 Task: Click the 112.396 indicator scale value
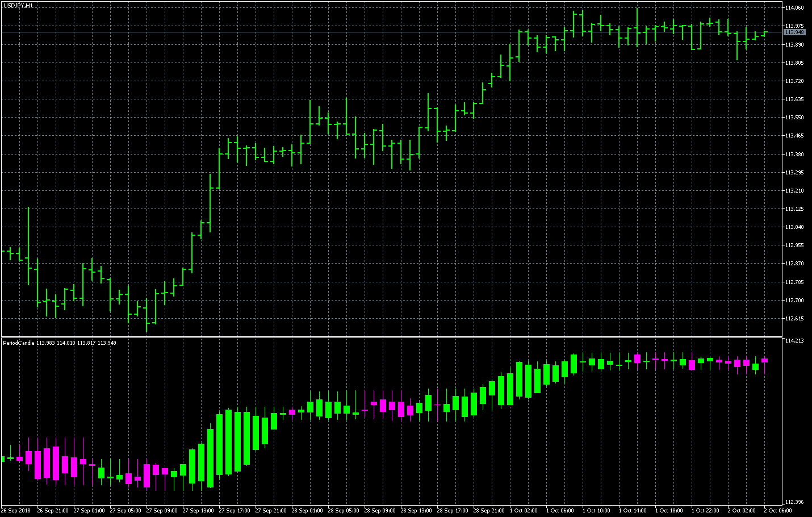tap(794, 502)
